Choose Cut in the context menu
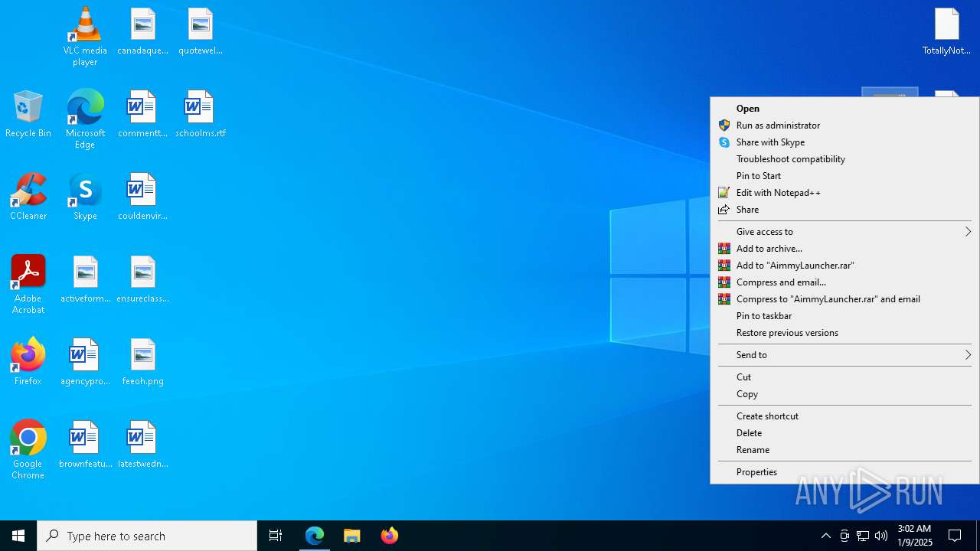The image size is (980, 551). pyautogui.click(x=844, y=377)
